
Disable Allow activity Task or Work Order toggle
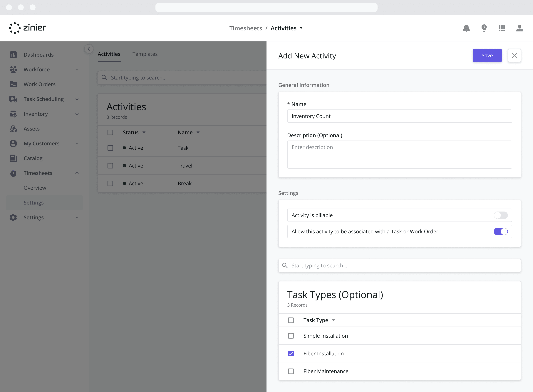pos(501,232)
